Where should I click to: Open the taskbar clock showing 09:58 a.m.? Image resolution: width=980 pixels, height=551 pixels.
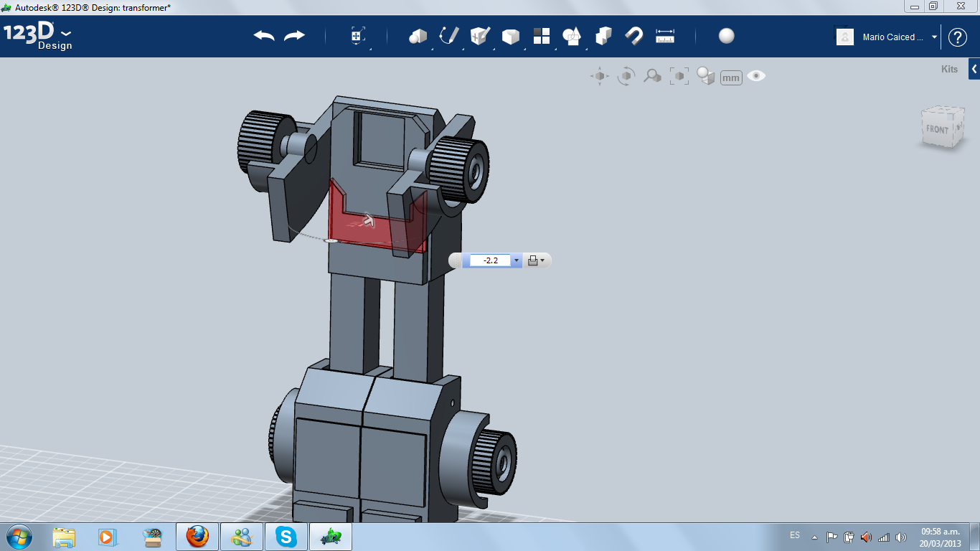pos(940,537)
